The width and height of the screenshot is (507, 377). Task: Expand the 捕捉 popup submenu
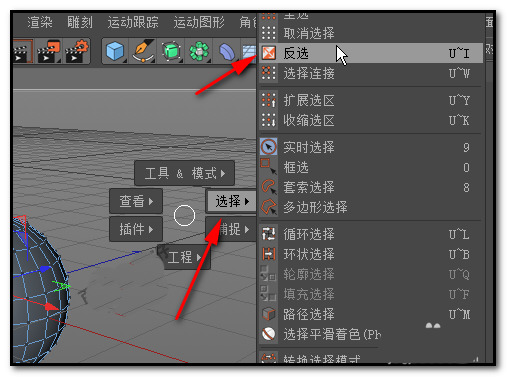[231, 229]
